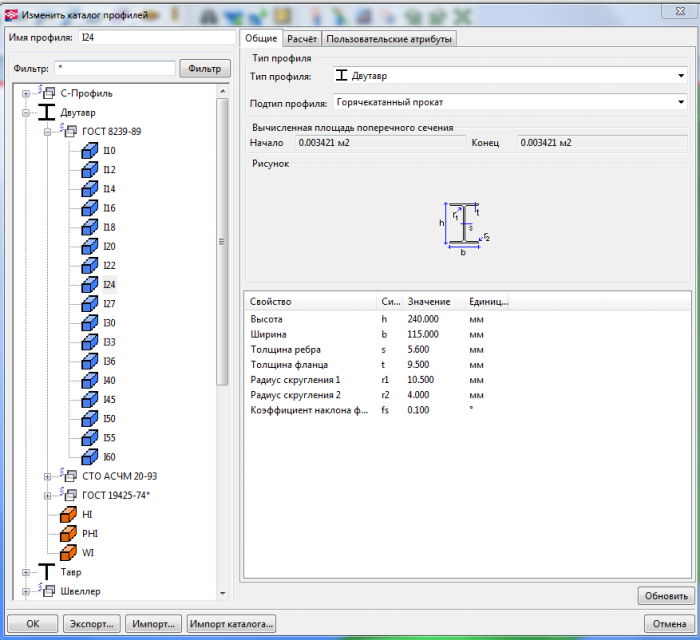Click the PHI profile orange icon
Image resolution: width=700 pixels, height=640 pixels.
68,533
